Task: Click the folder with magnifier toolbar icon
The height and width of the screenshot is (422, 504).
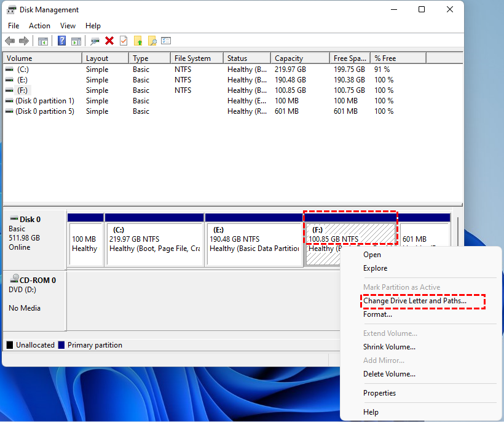Action: [x=152, y=41]
